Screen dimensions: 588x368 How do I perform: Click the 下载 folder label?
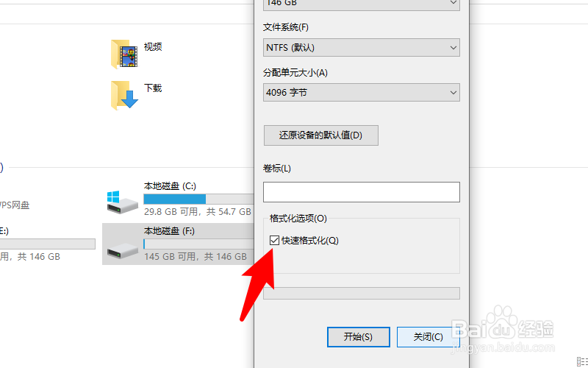click(x=153, y=88)
